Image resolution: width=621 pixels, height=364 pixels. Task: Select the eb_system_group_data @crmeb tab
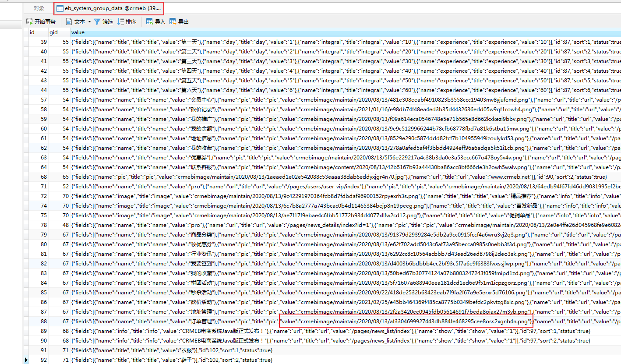tap(109, 8)
